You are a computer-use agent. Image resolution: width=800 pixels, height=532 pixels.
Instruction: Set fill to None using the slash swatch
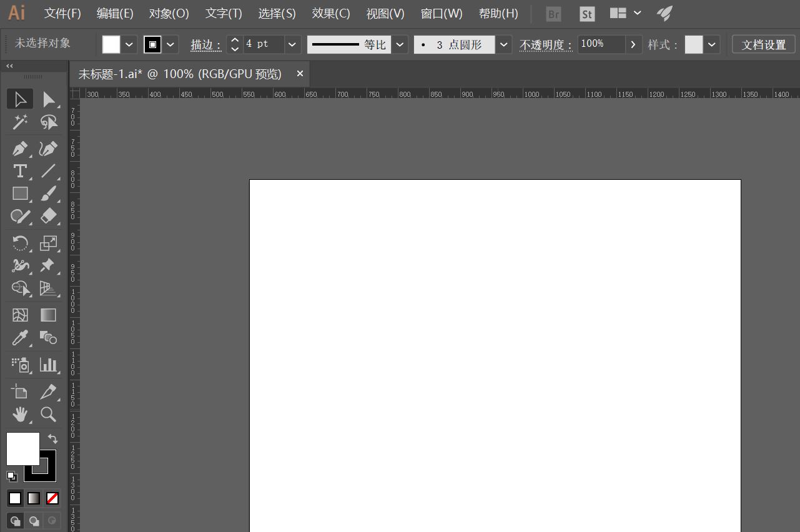[x=52, y=498]
